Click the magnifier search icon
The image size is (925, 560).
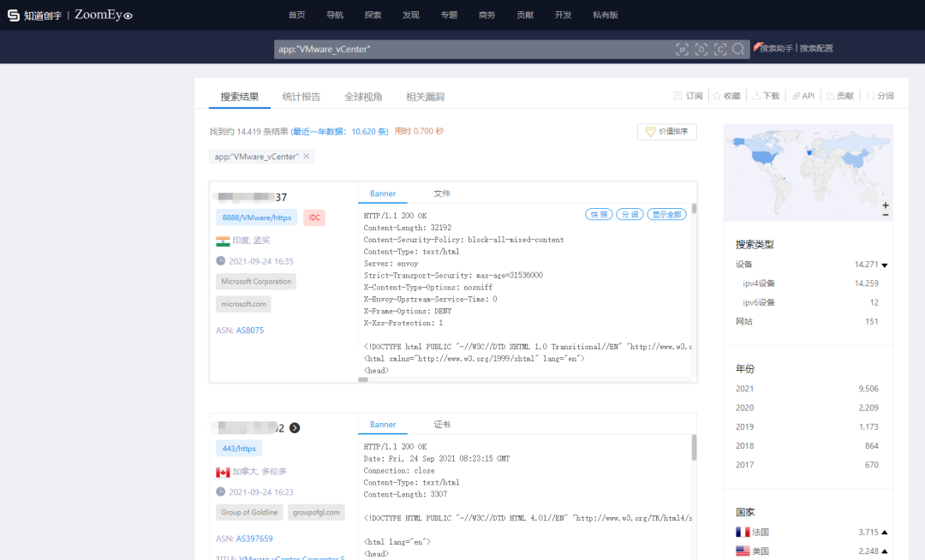[738, 50]
